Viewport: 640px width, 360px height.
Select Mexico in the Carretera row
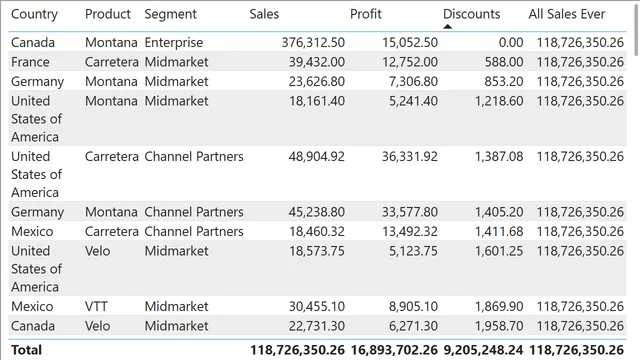coord(32,232)
